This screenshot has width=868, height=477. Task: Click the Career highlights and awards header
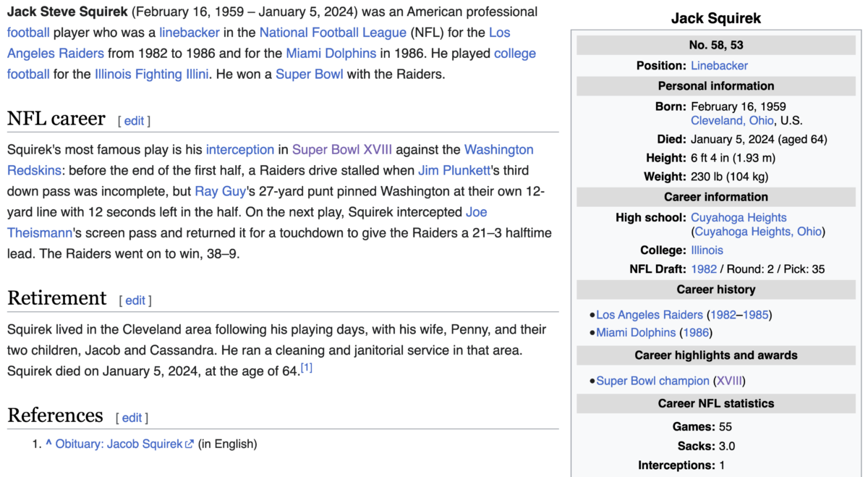pyautogui.click(x=716, y=355)
